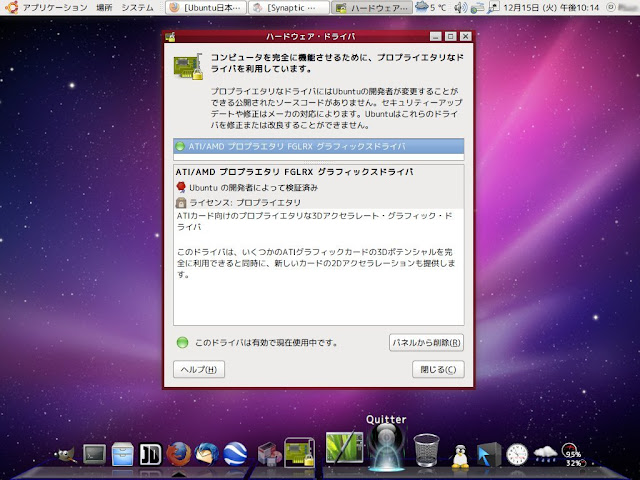Click the Ubuntu logo in the top panel
Image resolution: width=640 pixels, height=480 pixels.
point(11,7)
